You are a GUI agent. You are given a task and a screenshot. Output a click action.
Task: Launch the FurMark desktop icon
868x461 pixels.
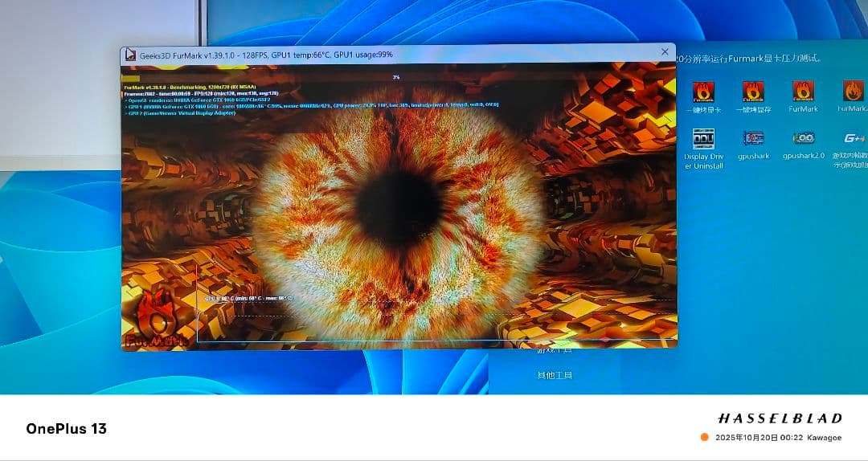tap(803, 94)
